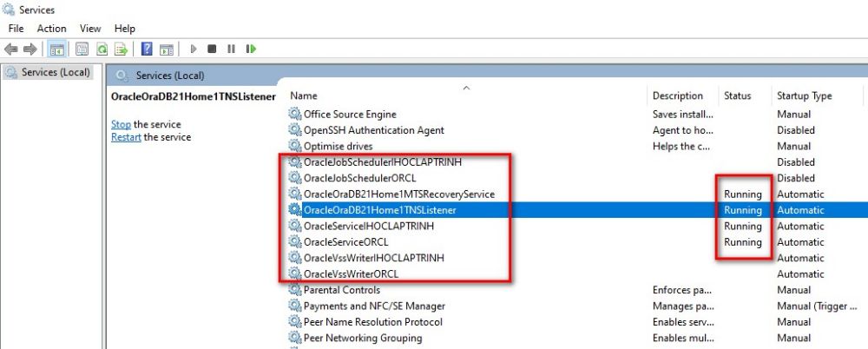
Task: Select the Office Source Engine service name
Action: point(350,114)
